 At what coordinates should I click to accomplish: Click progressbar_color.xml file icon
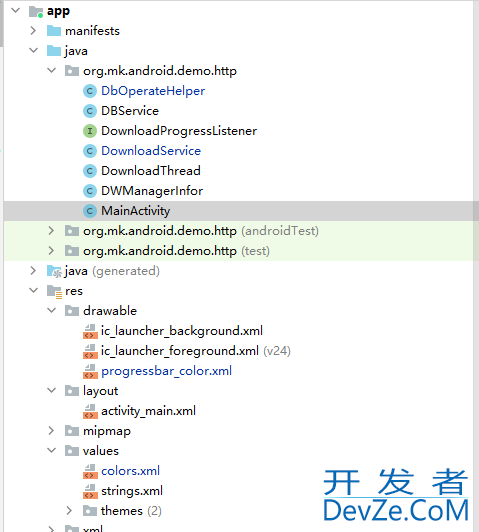(x=90, y=372)
